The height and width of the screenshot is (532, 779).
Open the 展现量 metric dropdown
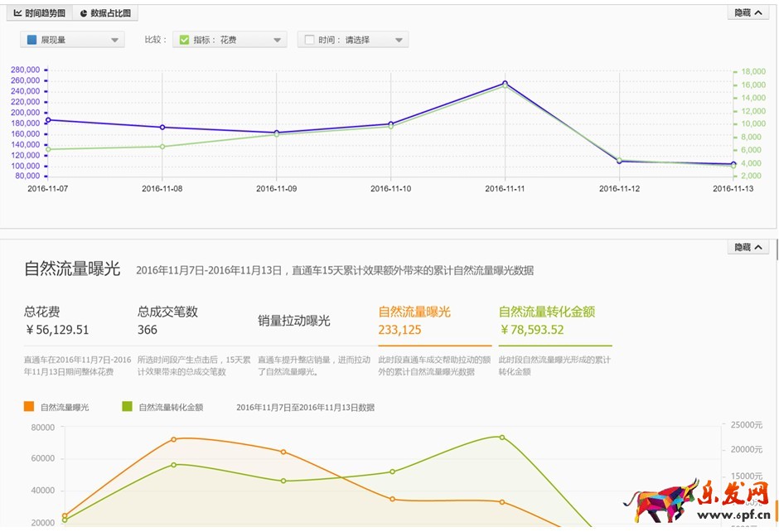[x=73, y=40]
